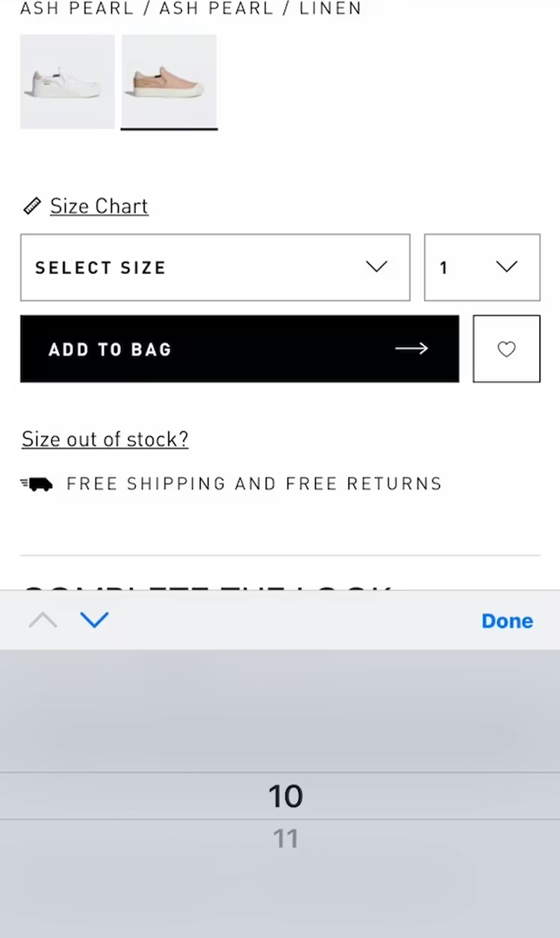The image size is (560, 938).
Task: Open the quantity dropdown showing 1
Action: pyautogui.click(x=482, y=267)
